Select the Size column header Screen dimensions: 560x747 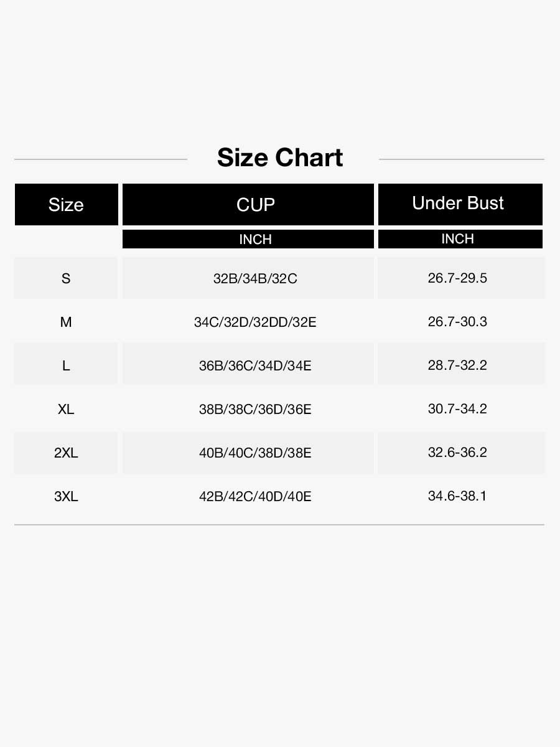tap(66, 204)
